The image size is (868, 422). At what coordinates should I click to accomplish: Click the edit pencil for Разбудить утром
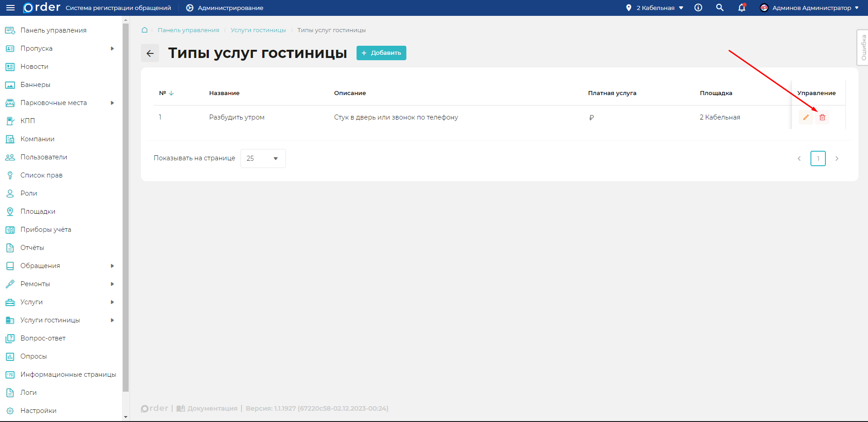point(806,117)
